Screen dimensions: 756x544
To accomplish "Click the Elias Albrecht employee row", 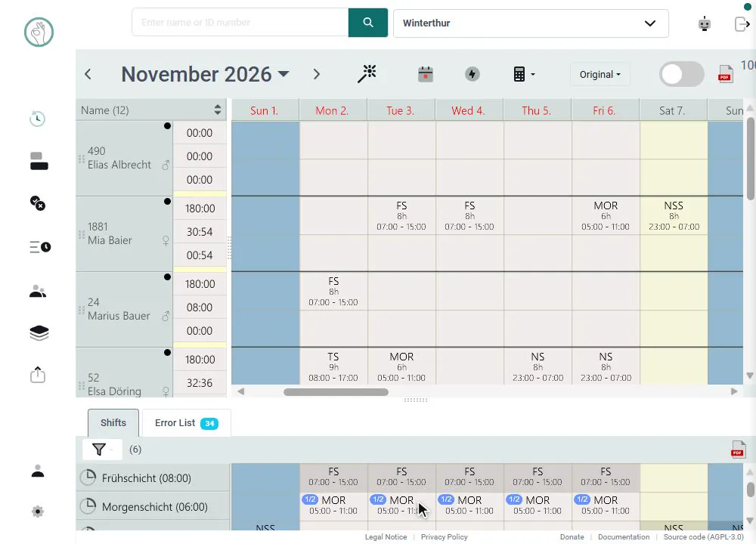I will click(x=125, y=158).
